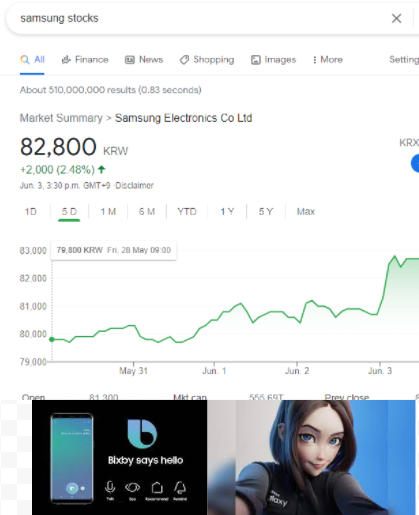Expand the More options menu

pos(328,60)
